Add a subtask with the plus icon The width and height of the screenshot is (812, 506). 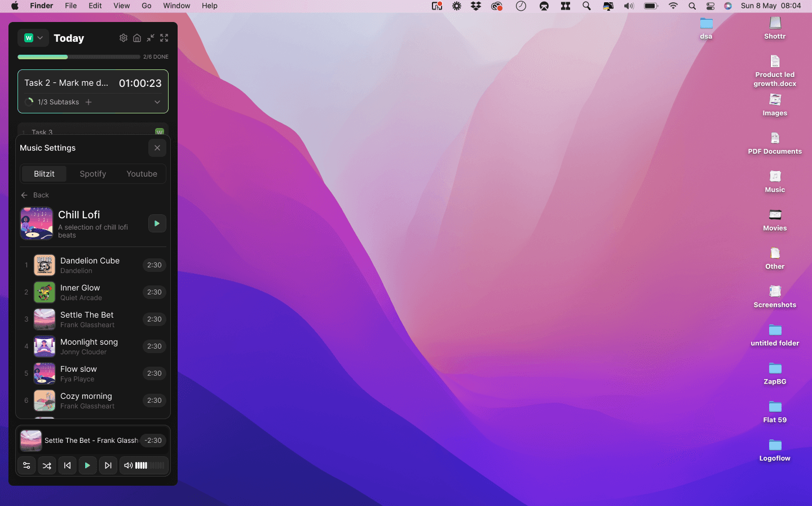[89, 102]
